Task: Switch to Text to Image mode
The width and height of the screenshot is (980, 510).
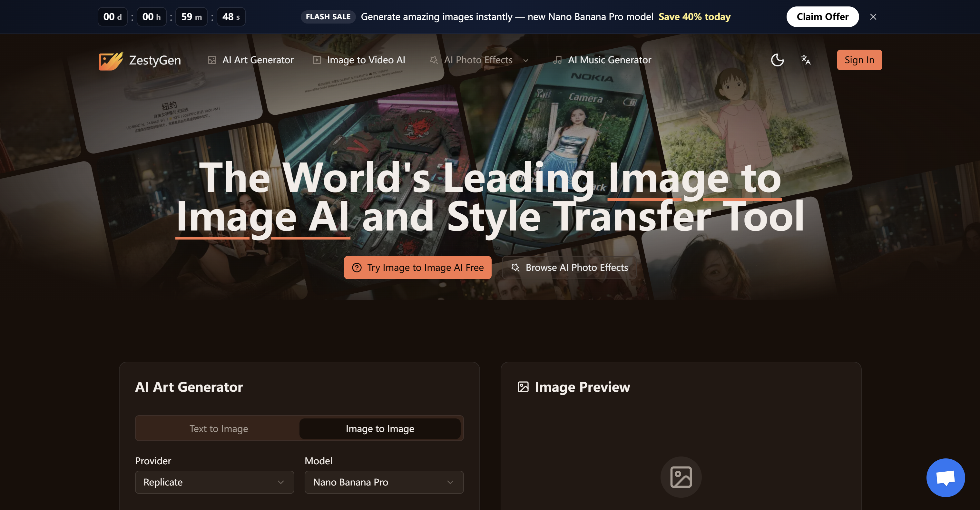Action: (x=218, y=428)
